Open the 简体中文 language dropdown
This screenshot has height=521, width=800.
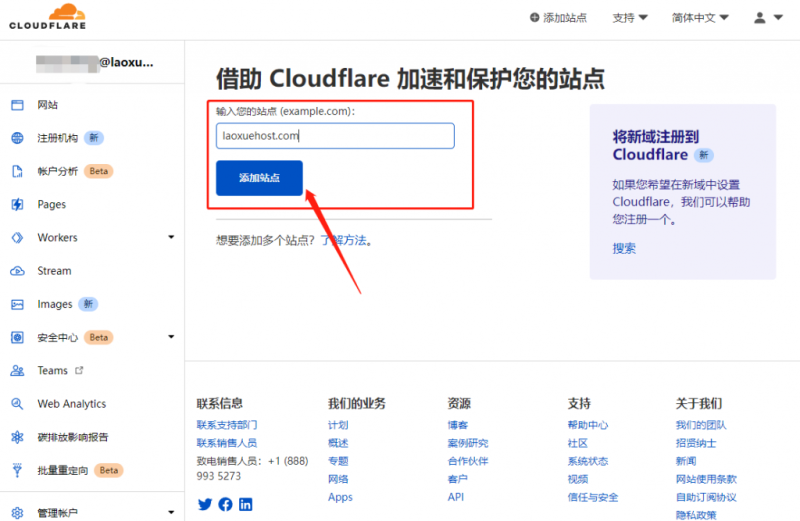(x=699, y=18)
